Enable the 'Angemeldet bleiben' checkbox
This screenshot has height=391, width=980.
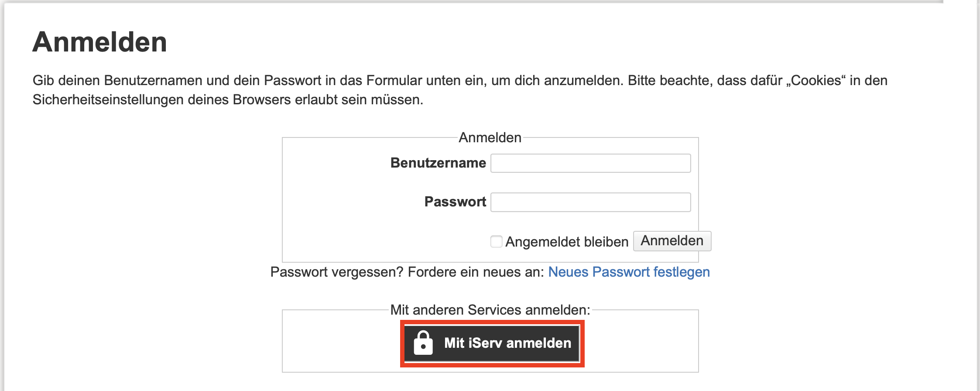[x=496, y=241]
